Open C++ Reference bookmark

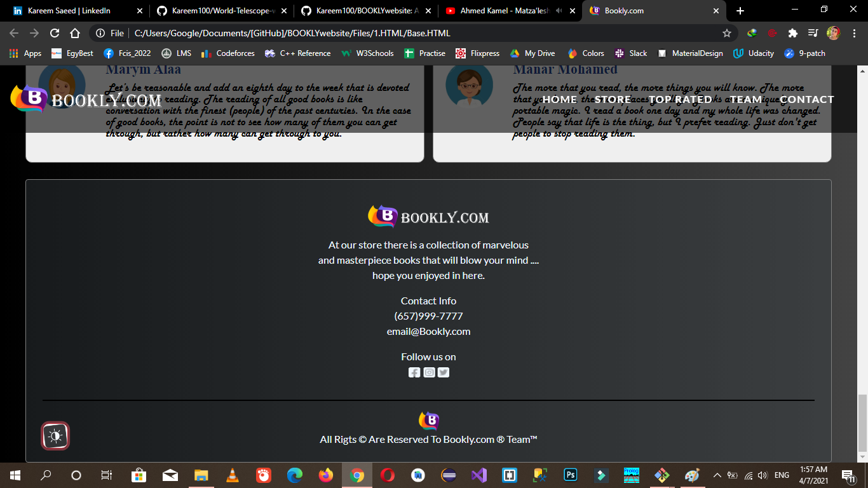click(x=298, y=53)
